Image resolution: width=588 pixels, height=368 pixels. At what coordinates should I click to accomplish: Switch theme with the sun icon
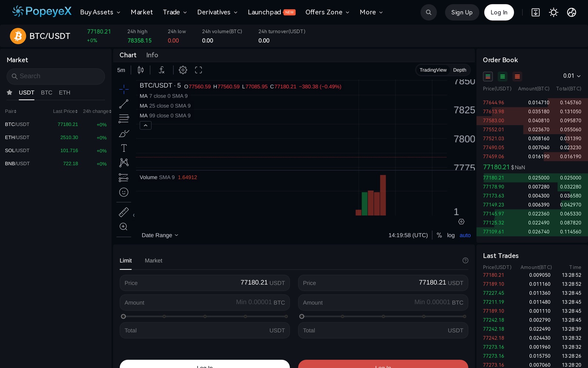[553, 12]
